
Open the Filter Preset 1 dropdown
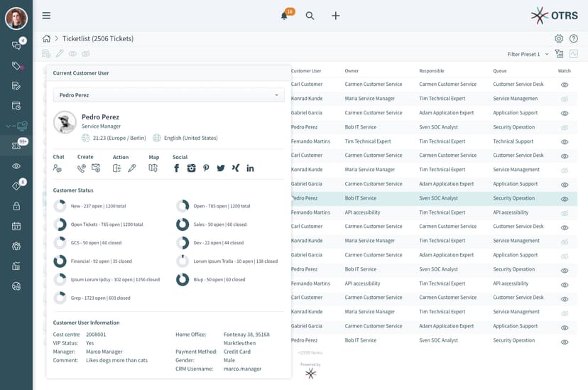click(528, 55)
